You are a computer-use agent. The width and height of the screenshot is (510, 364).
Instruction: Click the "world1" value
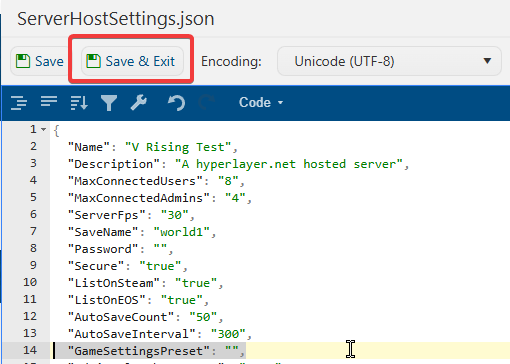tap(182, 232)
